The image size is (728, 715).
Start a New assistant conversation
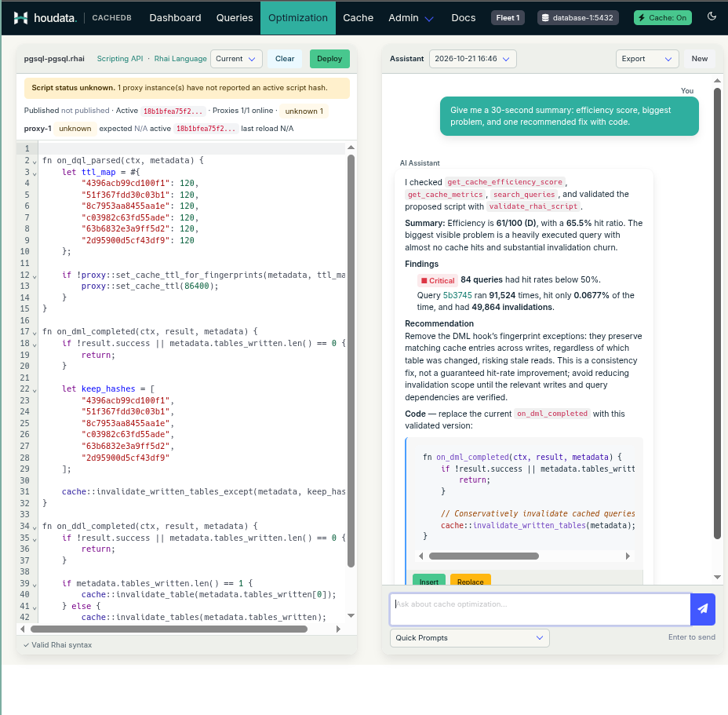coord(699,59)
